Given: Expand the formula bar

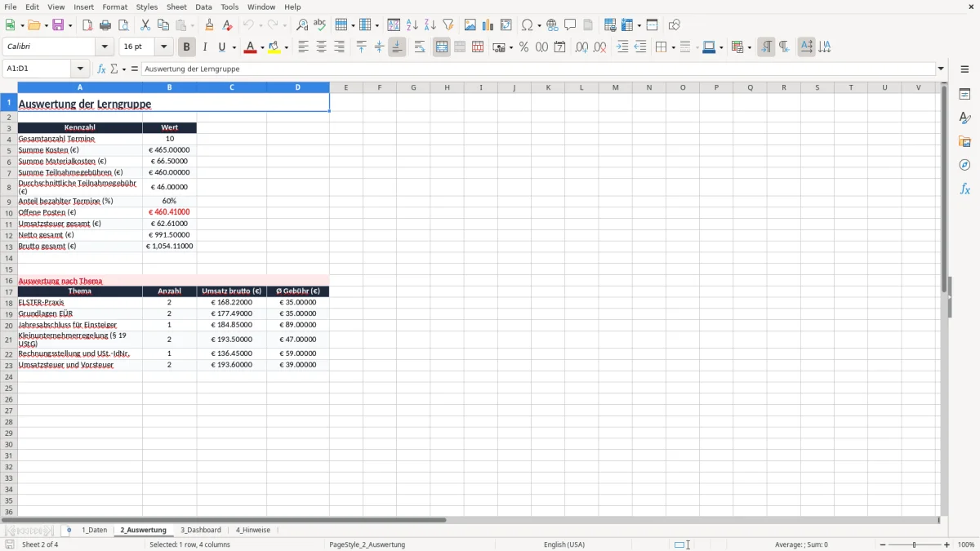Looking at the screenshot, I should (941, 69).
